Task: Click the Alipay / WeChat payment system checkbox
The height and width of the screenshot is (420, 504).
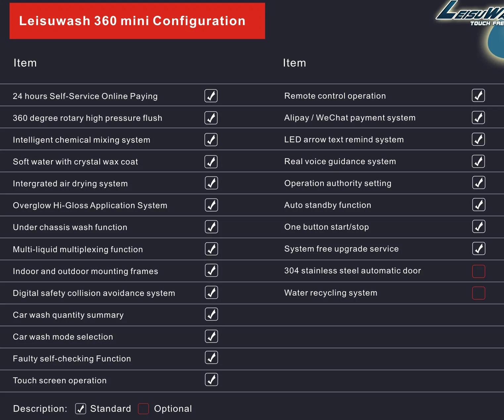Action: coord(478,117)
